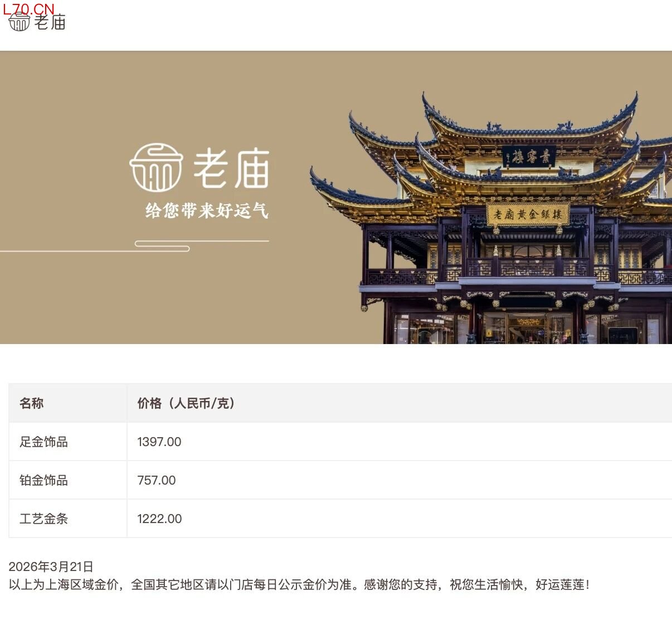Click the 老庙黄金银楼 signboard on building
This screenshot has width=672, height=629.
coord(528,214)
